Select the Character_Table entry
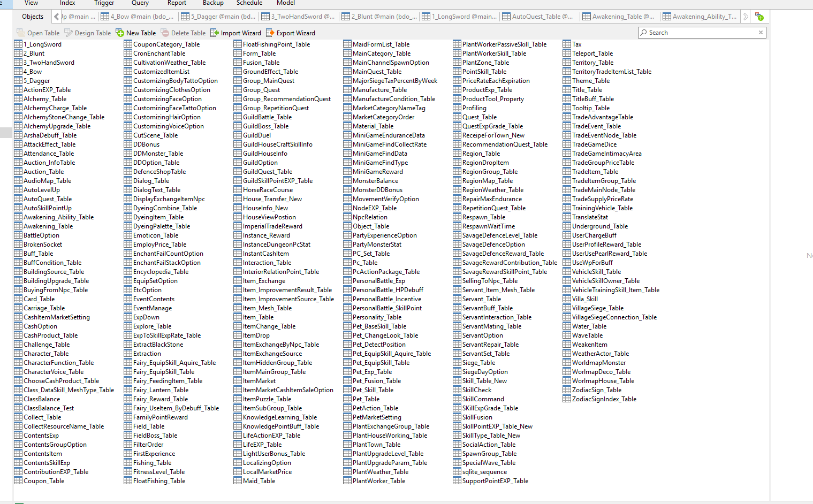Image resolution: width=813 pixels, height=504 pixels. pyautogui.click(x=46, y=354)
